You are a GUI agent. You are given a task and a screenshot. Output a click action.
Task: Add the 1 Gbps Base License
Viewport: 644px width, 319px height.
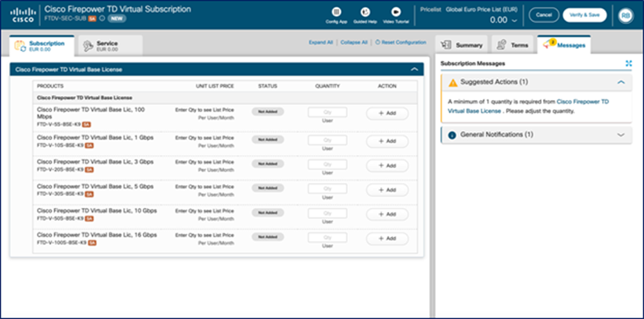[388, 142]
